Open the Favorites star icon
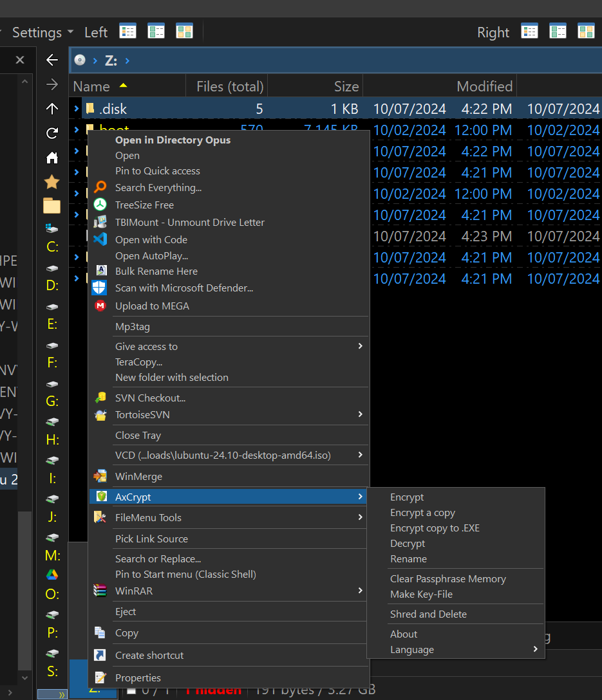The width and height of the screenshot is (602, 700). (x=52, y=182)
